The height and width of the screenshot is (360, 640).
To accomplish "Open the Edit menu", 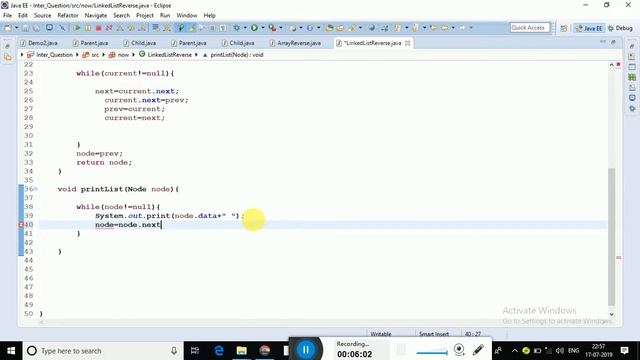I will coord(23,16).
